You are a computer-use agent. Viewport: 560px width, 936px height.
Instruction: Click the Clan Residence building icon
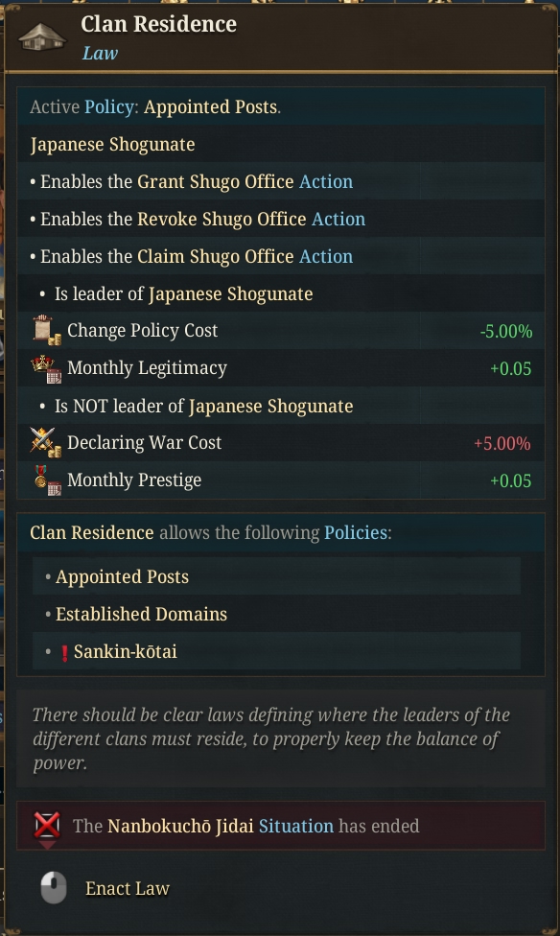[41, 37]
